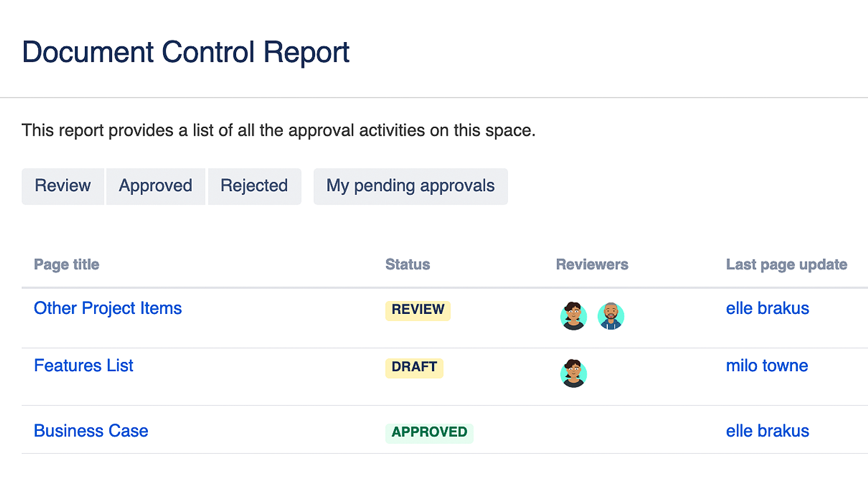Click elle brakus in Other Project Items row
The width and height of the screenshot is (868, 494).
[x=767, y=308]
